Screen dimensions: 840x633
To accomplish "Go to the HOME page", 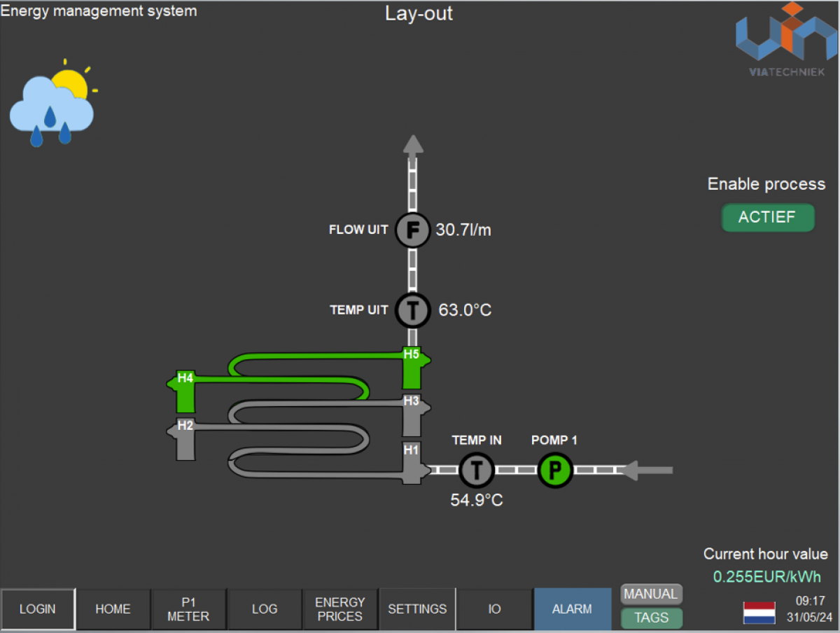I will click(x=113, y=609).
